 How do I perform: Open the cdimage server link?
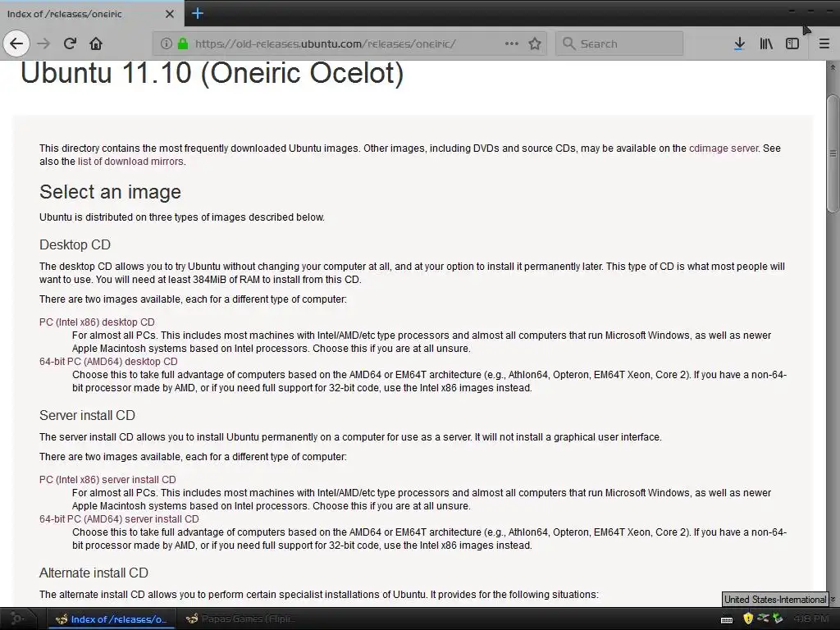coord(724,148)
